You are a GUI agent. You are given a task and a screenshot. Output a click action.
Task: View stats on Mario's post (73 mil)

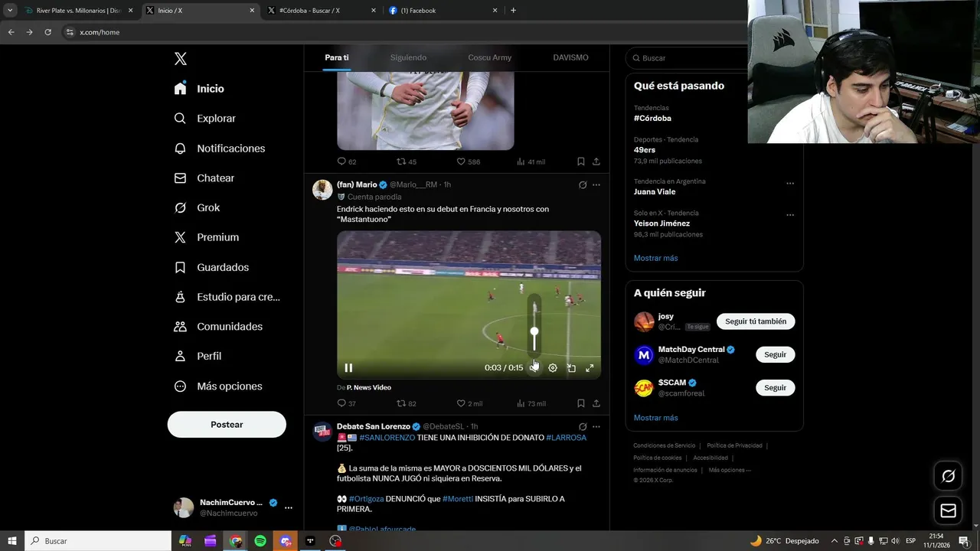[531, 403]
